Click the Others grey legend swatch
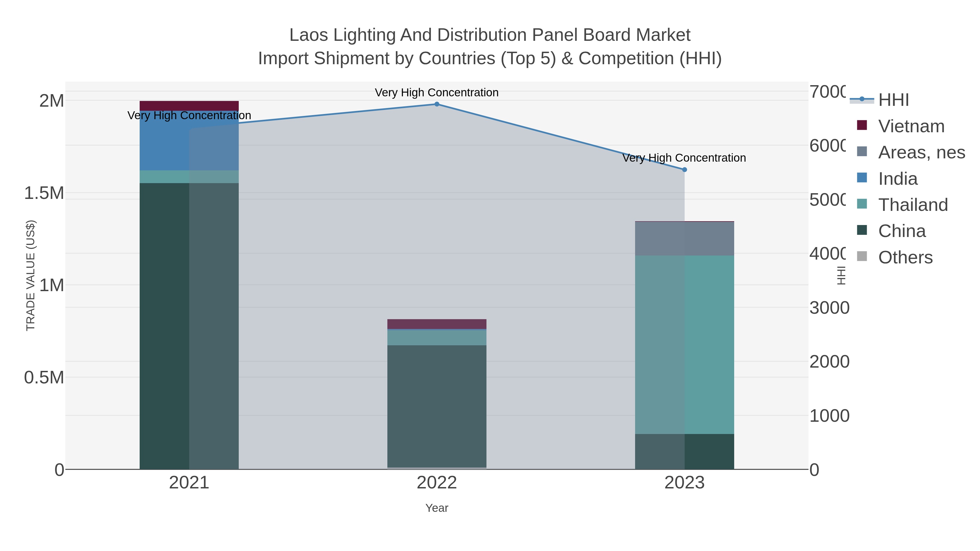980x551 pixels. point(862,256)
